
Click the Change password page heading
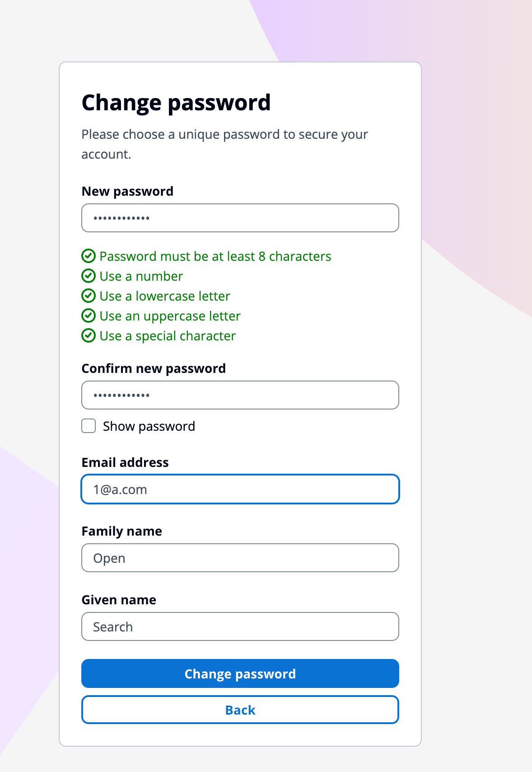pyautogui.click(x=176, y=103)
